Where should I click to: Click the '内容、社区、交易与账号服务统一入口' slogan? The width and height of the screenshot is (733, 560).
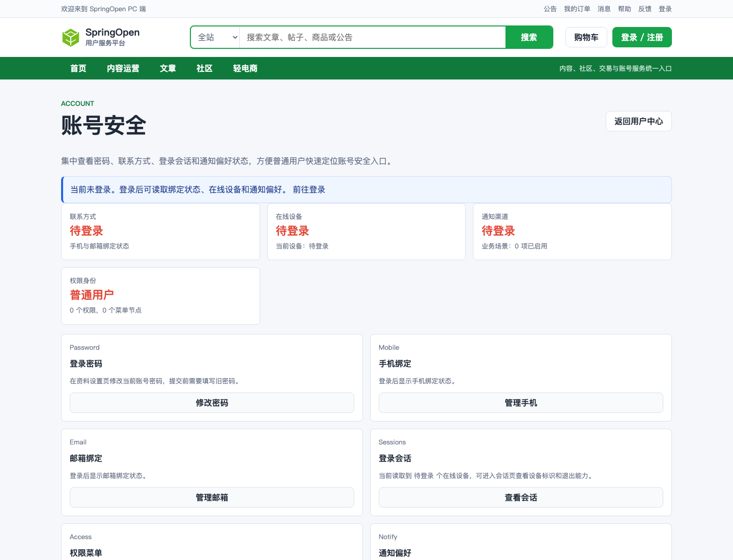click(615, 68)
